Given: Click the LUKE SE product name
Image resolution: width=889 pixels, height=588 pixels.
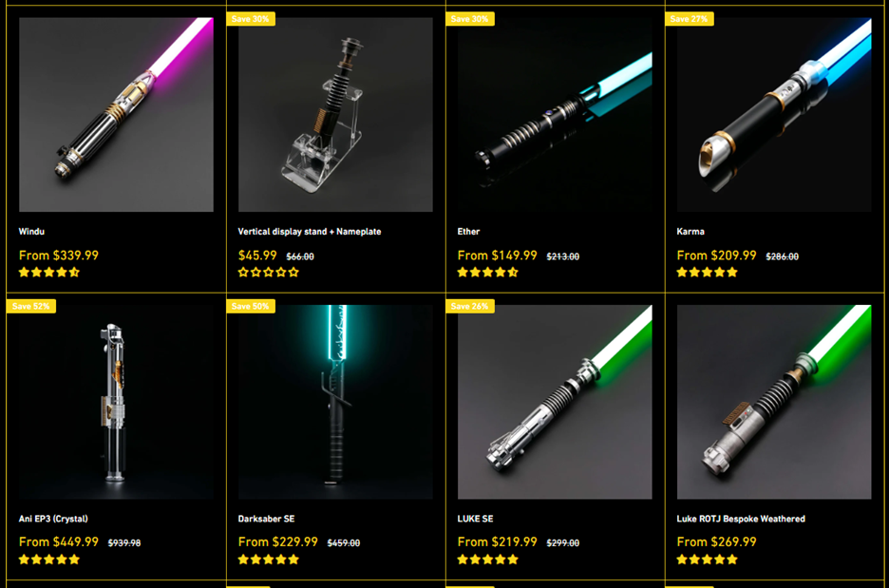Looking at the screenshot, I should [x=475, y=519].
